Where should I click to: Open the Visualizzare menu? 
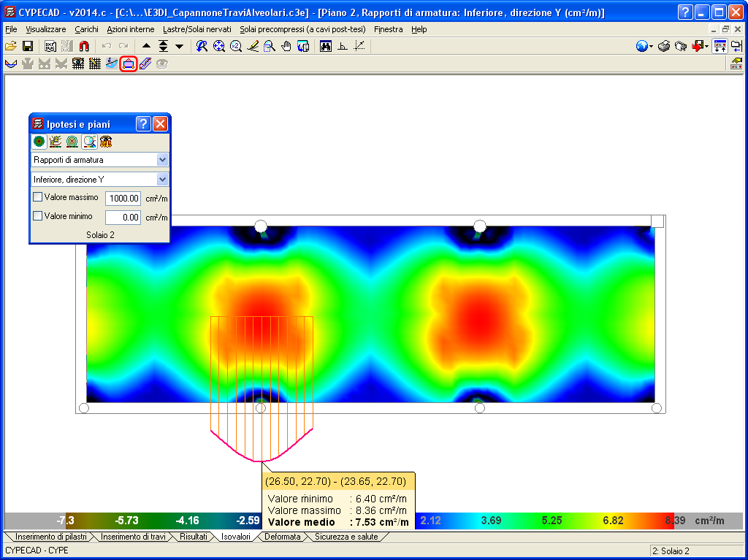(46, 29)
